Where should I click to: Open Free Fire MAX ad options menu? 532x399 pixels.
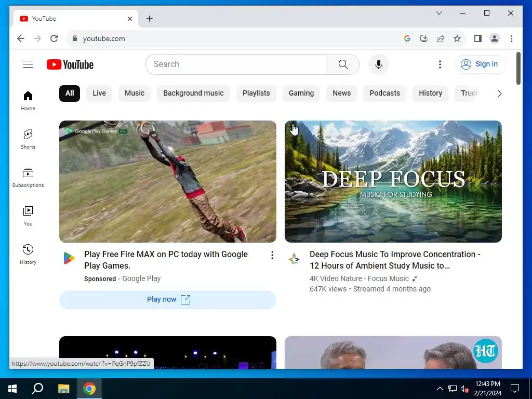[x=272, y=255]
